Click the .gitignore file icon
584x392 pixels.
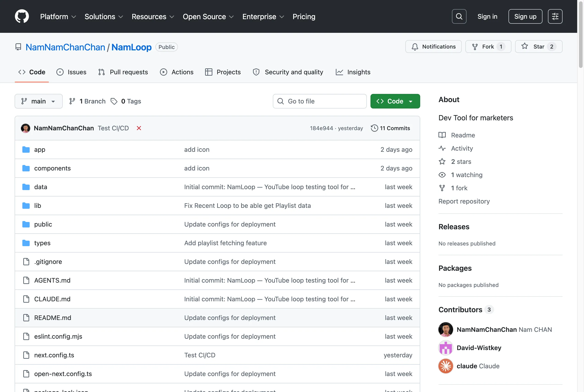[x=26, y=262]
